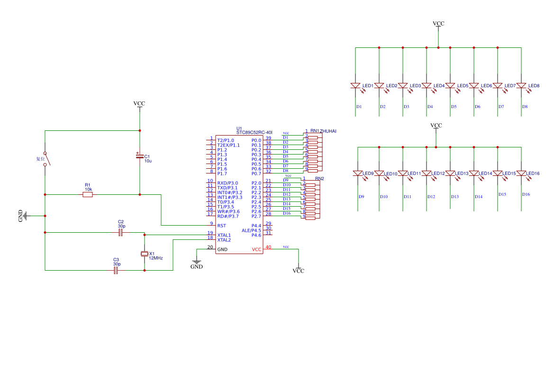Click the X1 12MHz crystal symbol
The height and width of the screenshot is (392, 554).
[144, 254]
